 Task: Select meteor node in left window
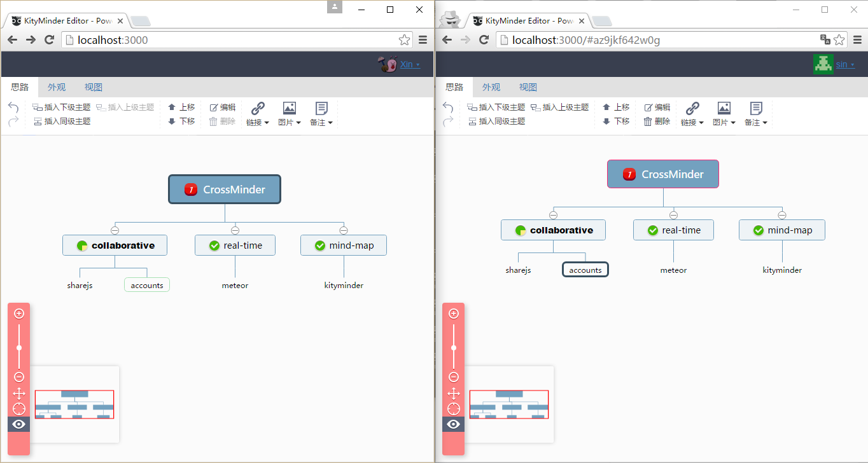point(235,286)
